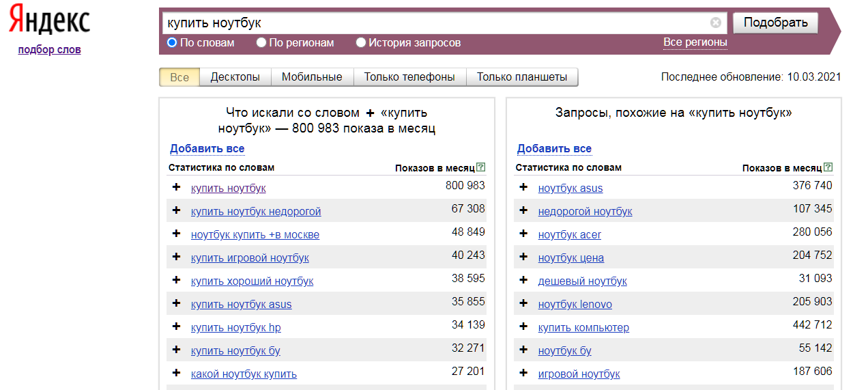The image size is (868, 390).
Task: Add 'ноутбук купить +в москве' plus icon
Action: click(x=176, y=234)
